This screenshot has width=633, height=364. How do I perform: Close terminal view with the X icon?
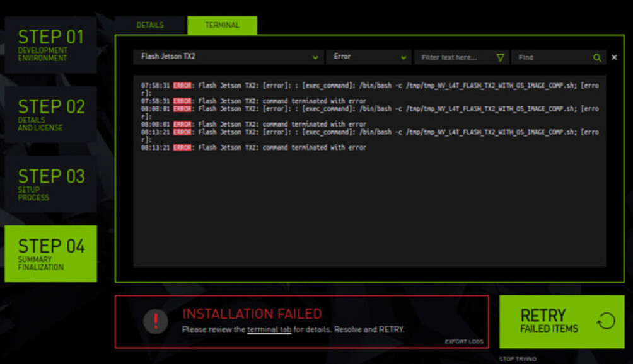click(x=613, y=57)
